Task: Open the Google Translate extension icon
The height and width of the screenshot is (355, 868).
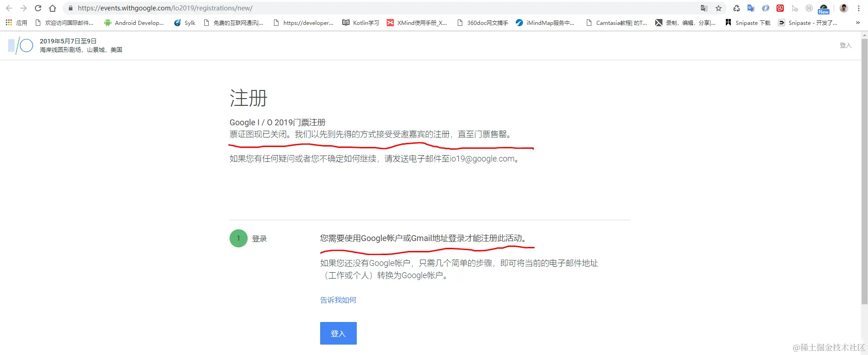Action: (751, 8)
